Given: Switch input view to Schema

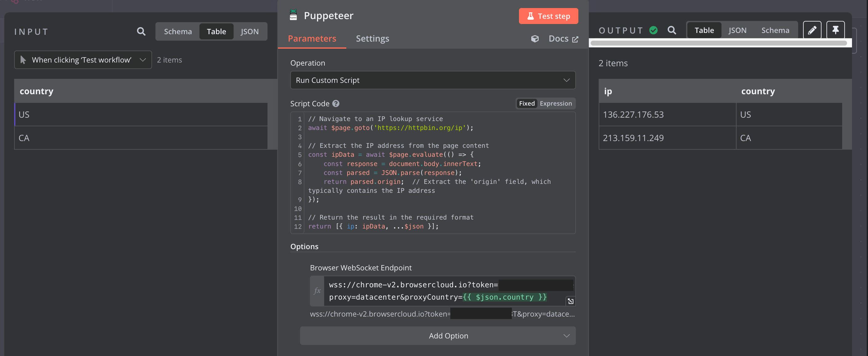Looking at the screenshot, I should pos(178,31).
